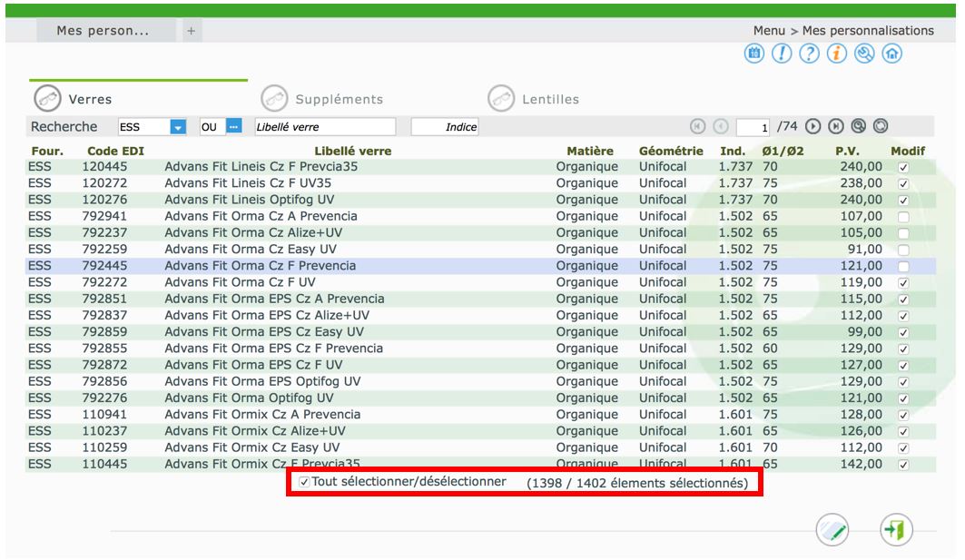Screen dimensions: 965x560
Task: Open the OU operator selector button
Action: pos(234,126)
